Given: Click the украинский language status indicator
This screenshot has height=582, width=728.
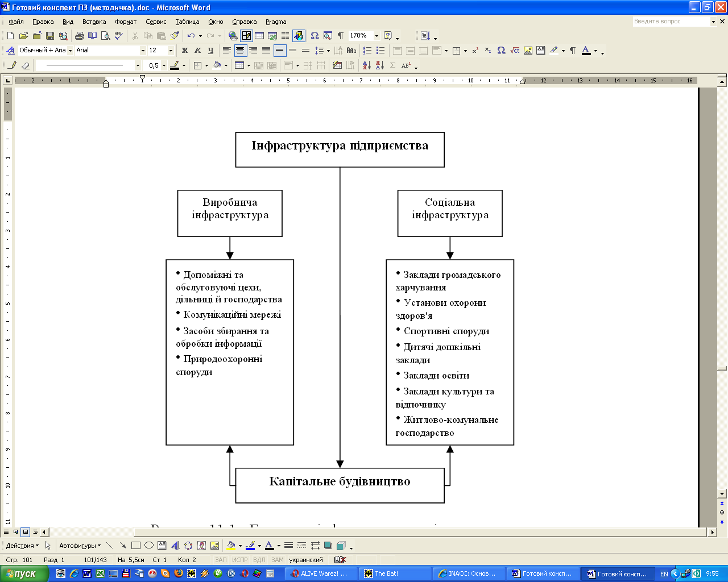Looking at the screenshot, I should point(306,560).
